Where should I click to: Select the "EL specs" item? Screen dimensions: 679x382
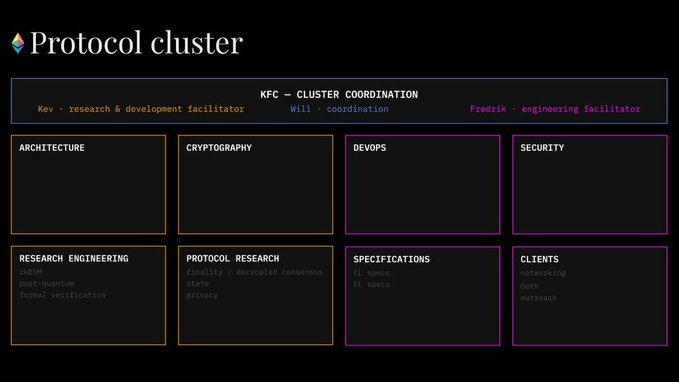(372, 285)
